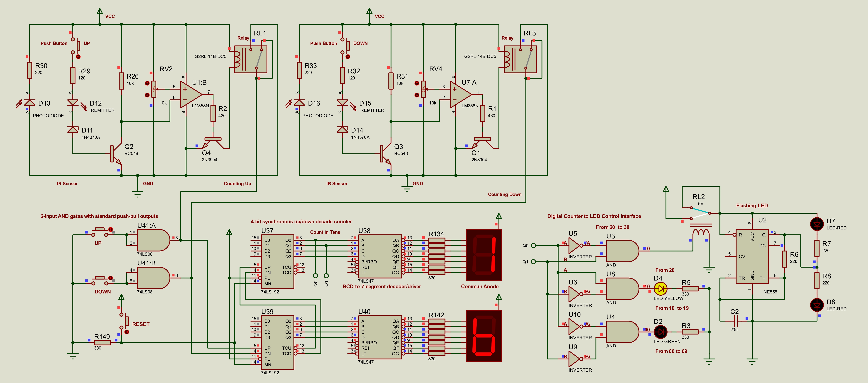Select the U6 inverter symbol
Viewport: 868px width, 383px height.
pyautogui.click(x=575, y=294)
